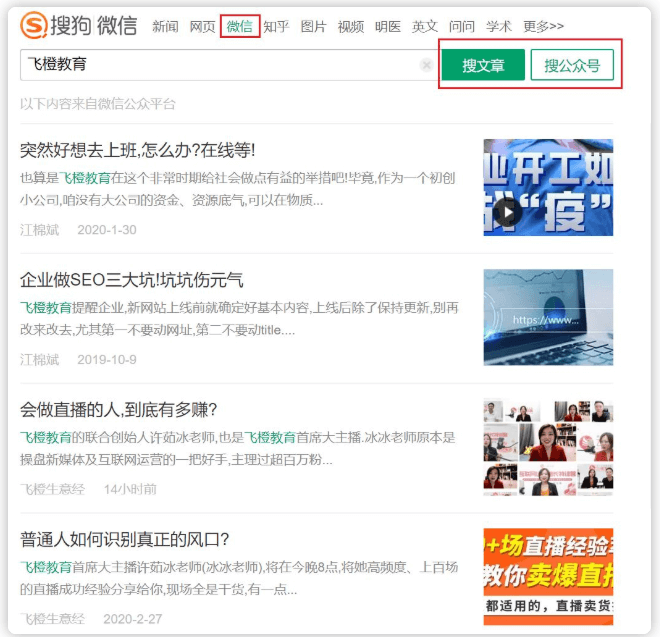Click the snippet starting 飞橙教育的联合创始人
The height and width of the screenshot is (637, 660).
[238, 448]
